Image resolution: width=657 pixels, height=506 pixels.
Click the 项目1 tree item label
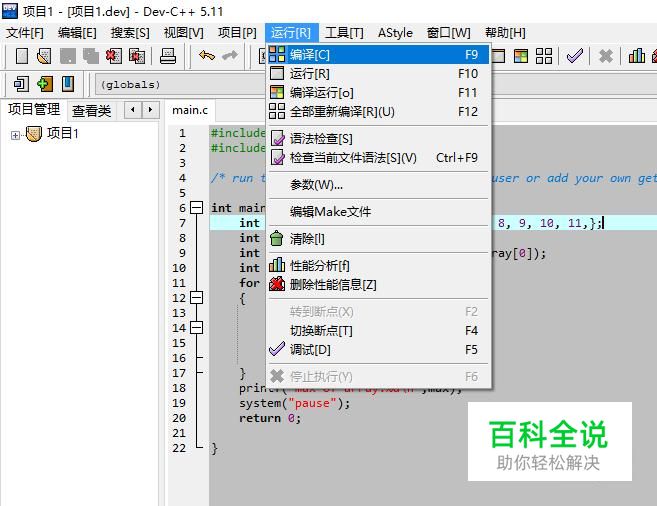click(x=63, y=134)
